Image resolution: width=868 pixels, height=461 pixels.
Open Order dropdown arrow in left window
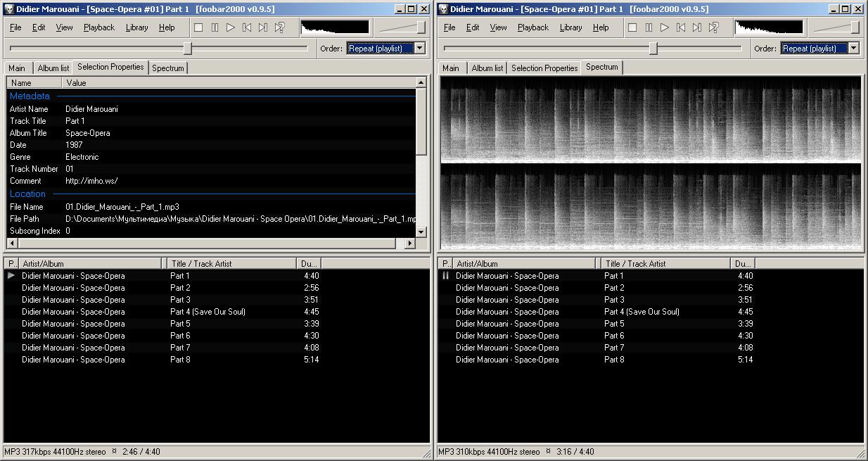tap(420, 48)
